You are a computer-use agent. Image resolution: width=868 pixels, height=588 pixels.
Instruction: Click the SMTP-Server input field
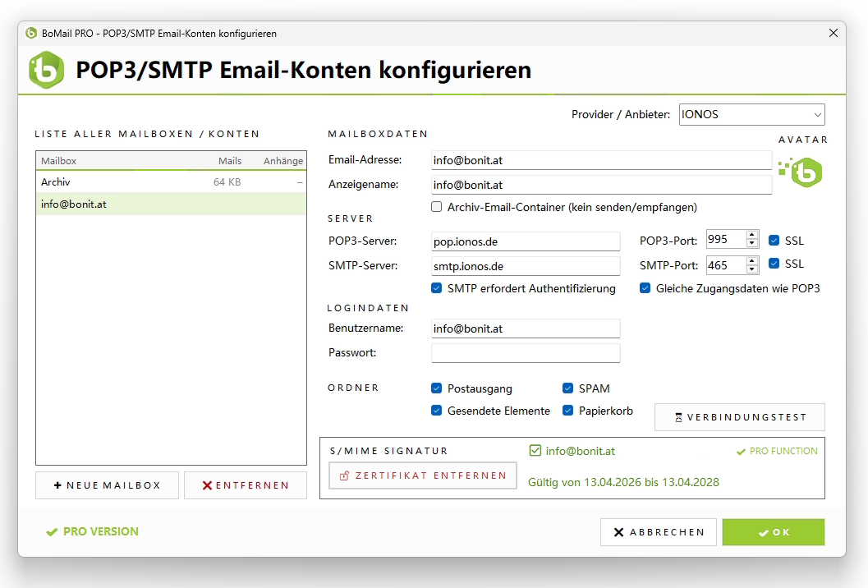tap(526, 266)
